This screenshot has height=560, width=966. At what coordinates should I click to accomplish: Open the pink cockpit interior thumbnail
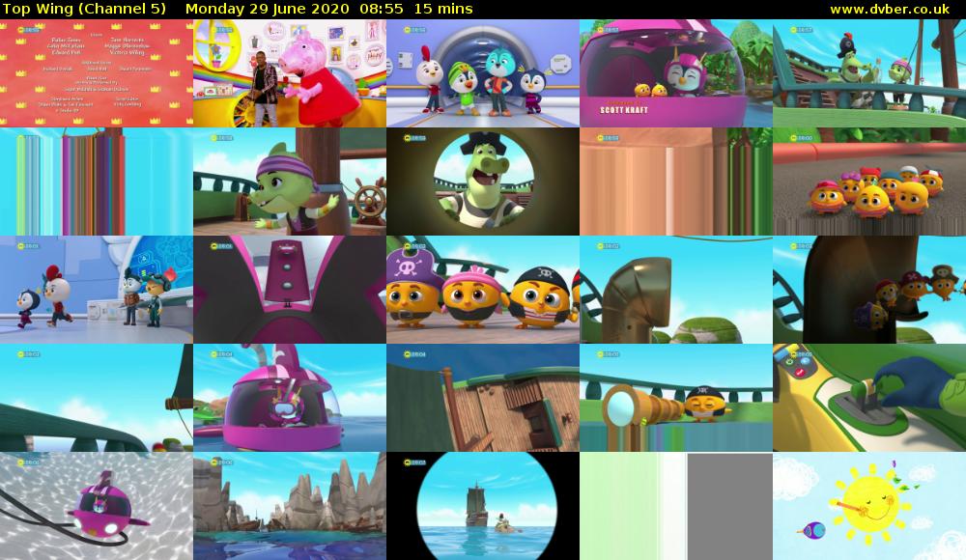[x=290, y=290]
